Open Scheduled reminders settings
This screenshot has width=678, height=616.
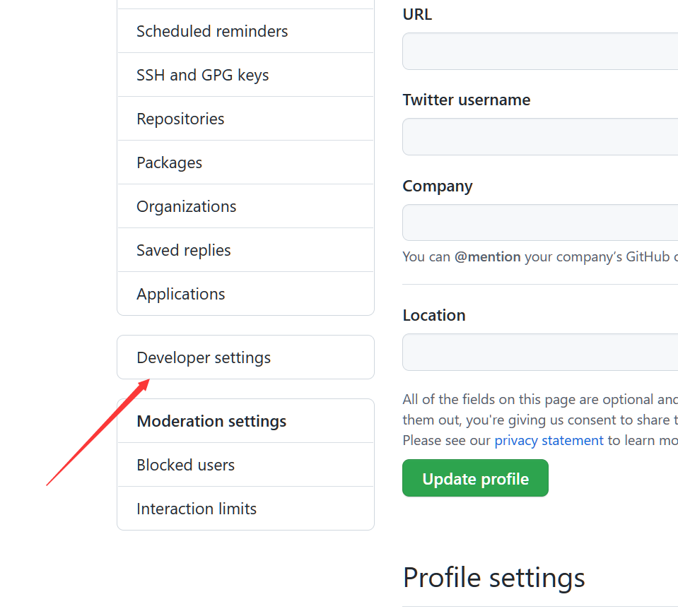pyautogui.click(x=212, y=31)
